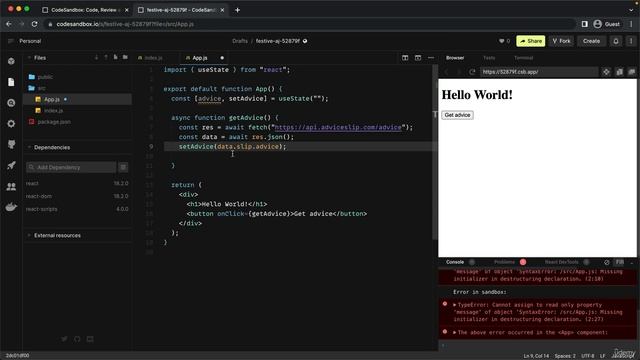Click the new file icon in Files header
The width and height of the screenshot is (640, 360).
[116, 58]
